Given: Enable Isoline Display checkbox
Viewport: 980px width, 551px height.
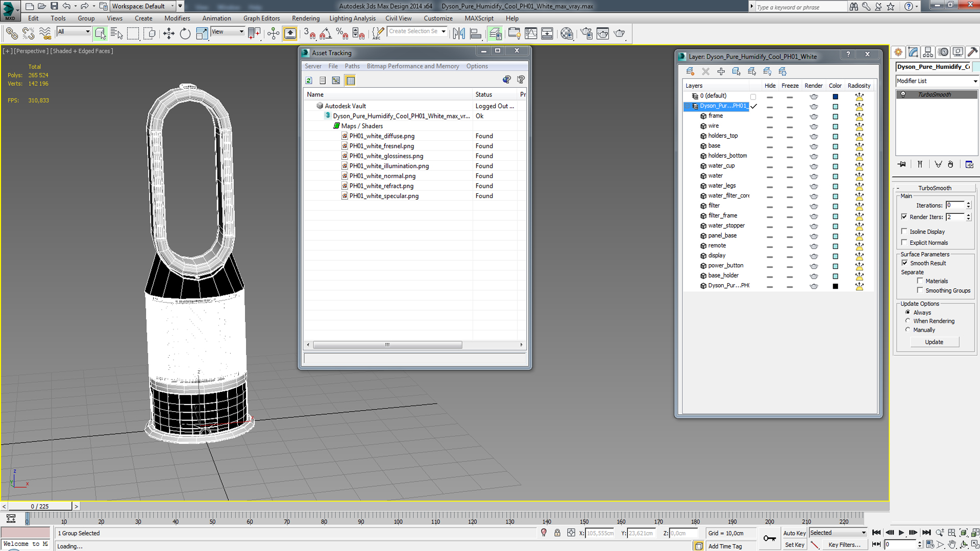Looking at the screenshot, I should click(904, 231).
